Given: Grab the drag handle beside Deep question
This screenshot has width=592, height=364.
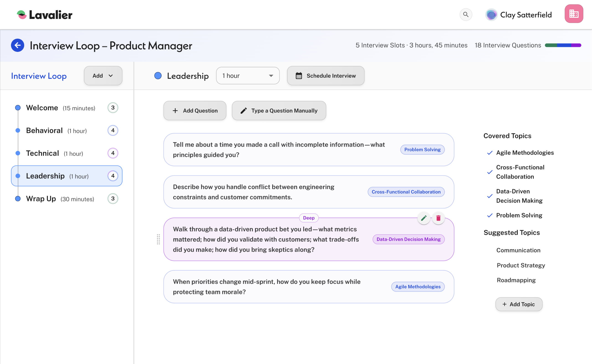Looking at the screenshot, I should 158,239.
